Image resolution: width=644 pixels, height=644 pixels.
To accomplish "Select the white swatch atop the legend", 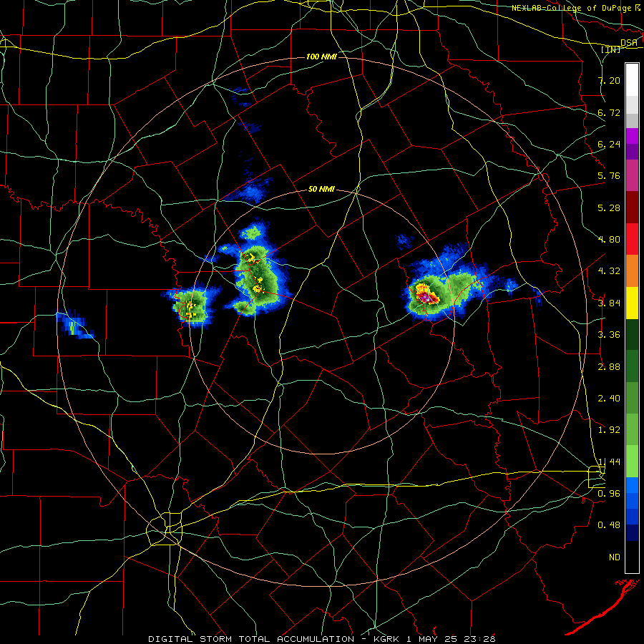I will point(632,79).
